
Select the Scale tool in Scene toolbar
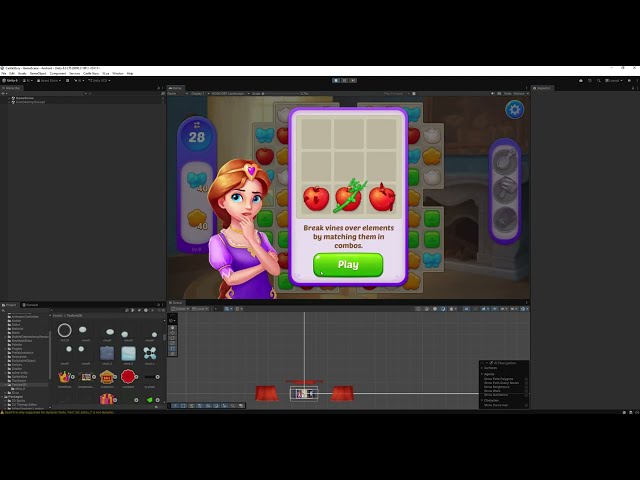172,343
